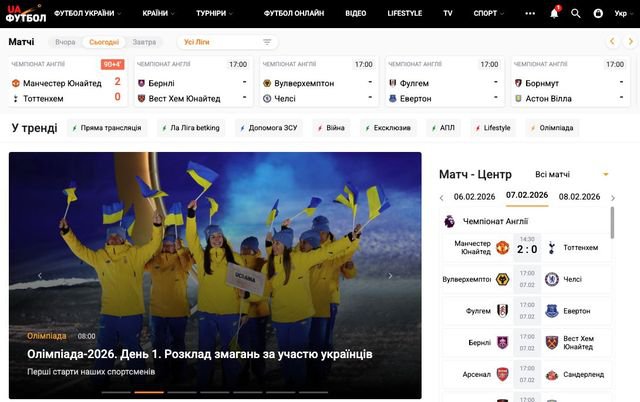Go to previous slide arrow on banner
Screen dimensions: 640x402
(40, 276)
